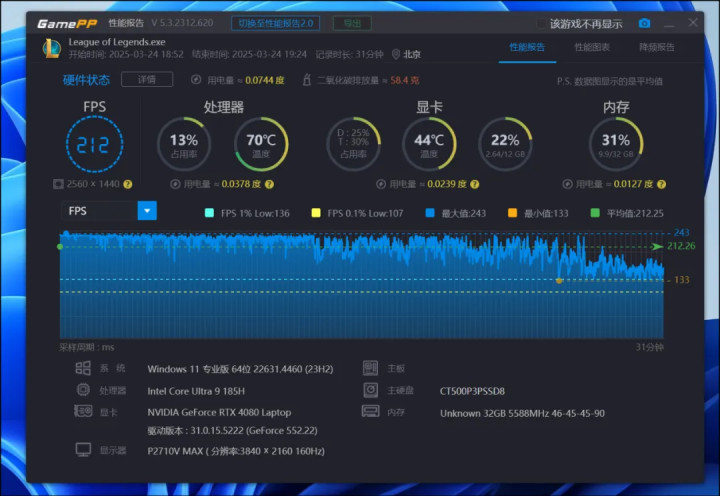Click the total power usage meter icon
Viewport: 720px width, 496px height.
tap(196, 80)
